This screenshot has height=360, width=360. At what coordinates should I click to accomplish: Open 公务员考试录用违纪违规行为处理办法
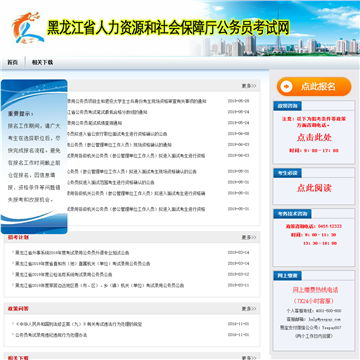(51, 335)
